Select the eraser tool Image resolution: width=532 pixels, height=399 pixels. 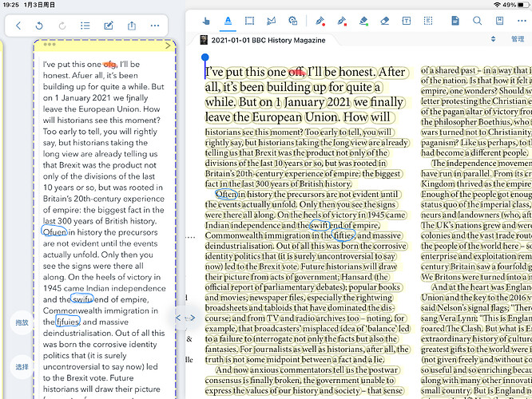385,21
